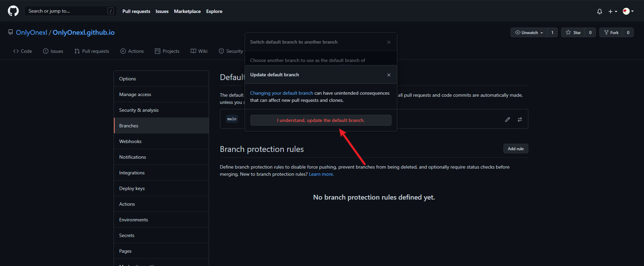Image resolution: width=644 pixels, height=266 pixels.
Task: Open Actions in settings sidebar
Action: pyautogui.click(x=161, y=204)
